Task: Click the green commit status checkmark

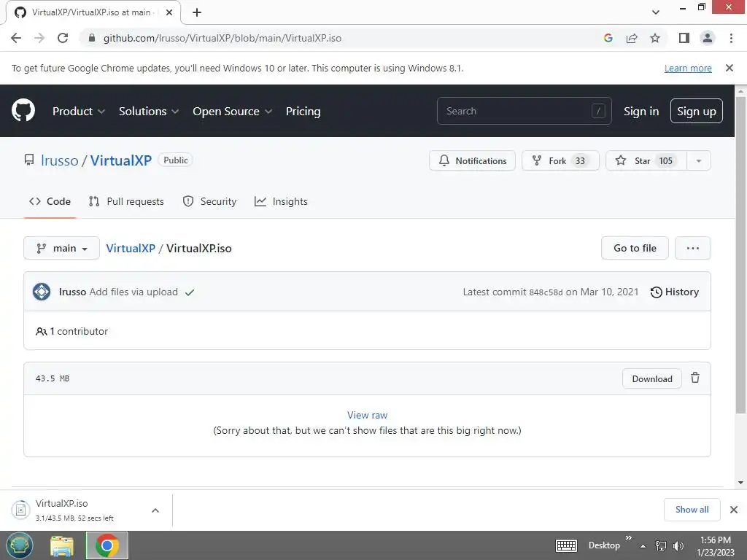Action: point(190,292)
